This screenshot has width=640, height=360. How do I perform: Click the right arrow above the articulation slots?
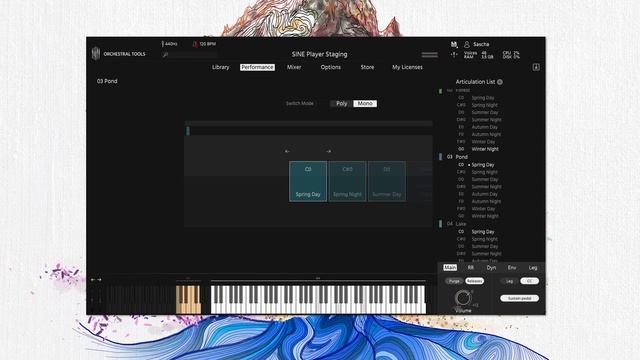(x=329, y=151)
